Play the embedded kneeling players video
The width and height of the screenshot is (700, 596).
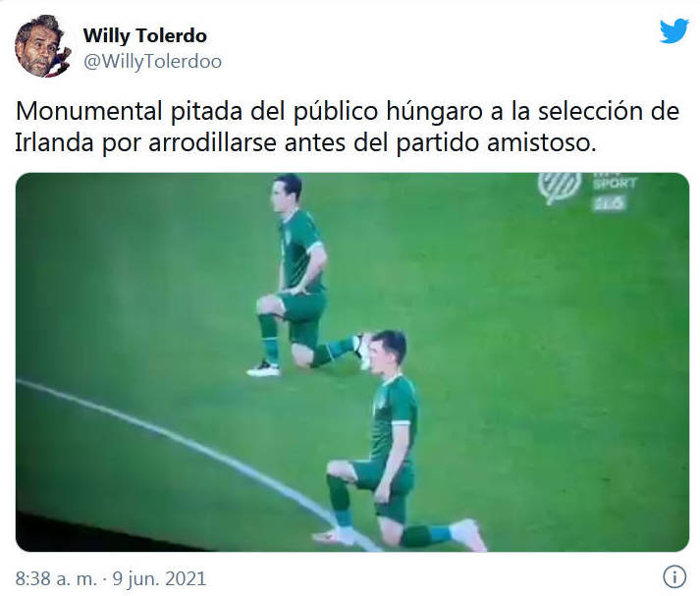[x=352, y=362]
